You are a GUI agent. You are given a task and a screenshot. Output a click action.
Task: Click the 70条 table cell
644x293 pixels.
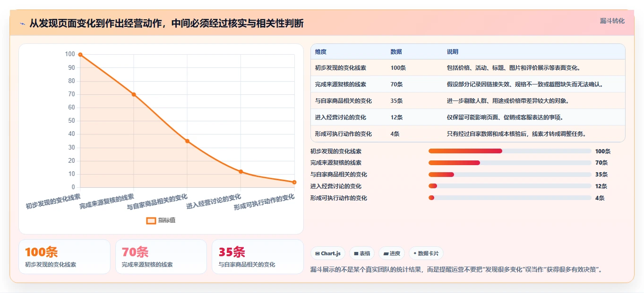pyautogui.click(x=397, y=84)
